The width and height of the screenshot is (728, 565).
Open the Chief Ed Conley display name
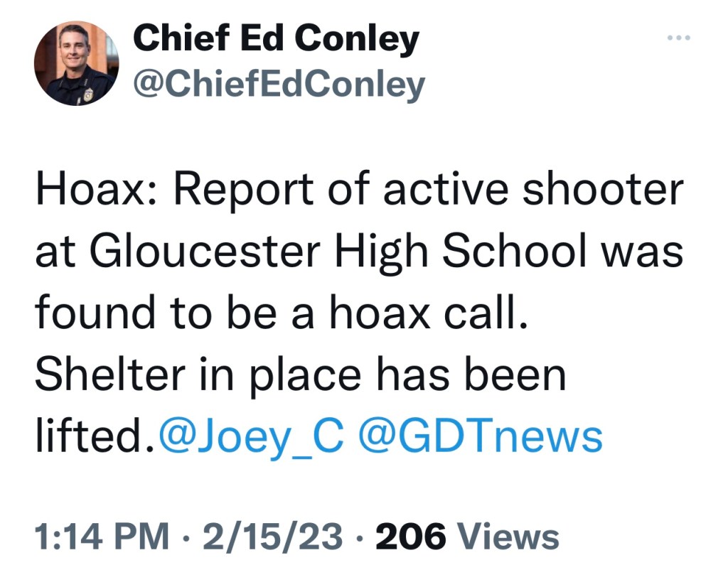[x=276, y=40]
